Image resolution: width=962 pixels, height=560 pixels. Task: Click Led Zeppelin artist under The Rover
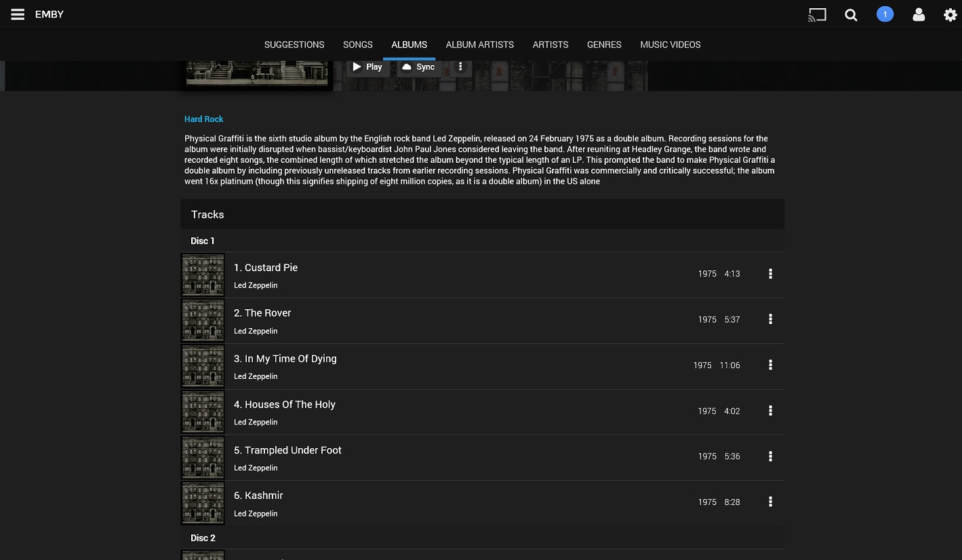pyautogui.click(x=256, y=331)
